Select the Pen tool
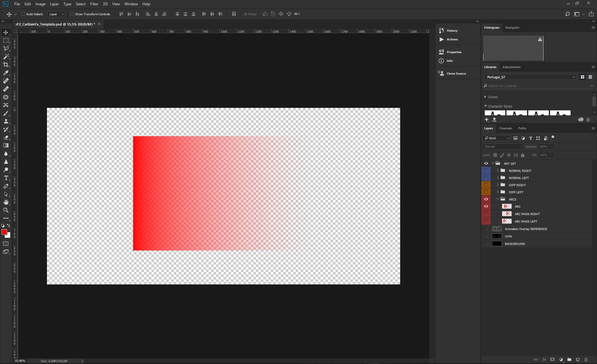The height and width of the screenshot is (364, 597). click(6, 186)
